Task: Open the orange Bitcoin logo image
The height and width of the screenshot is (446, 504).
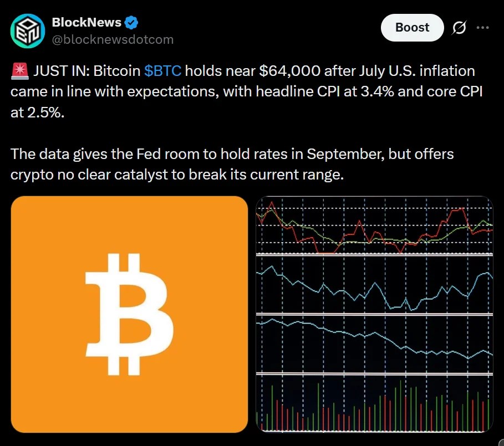Action: pos(129,314)
